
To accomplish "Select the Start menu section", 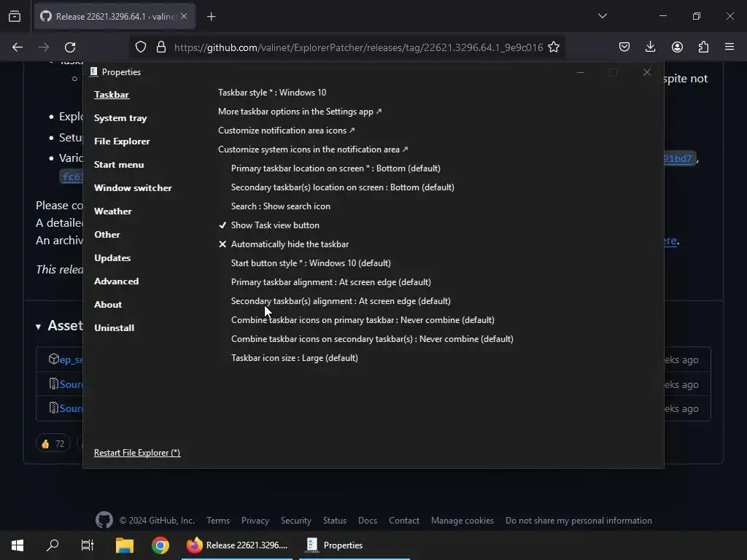I will pos(119,165).
